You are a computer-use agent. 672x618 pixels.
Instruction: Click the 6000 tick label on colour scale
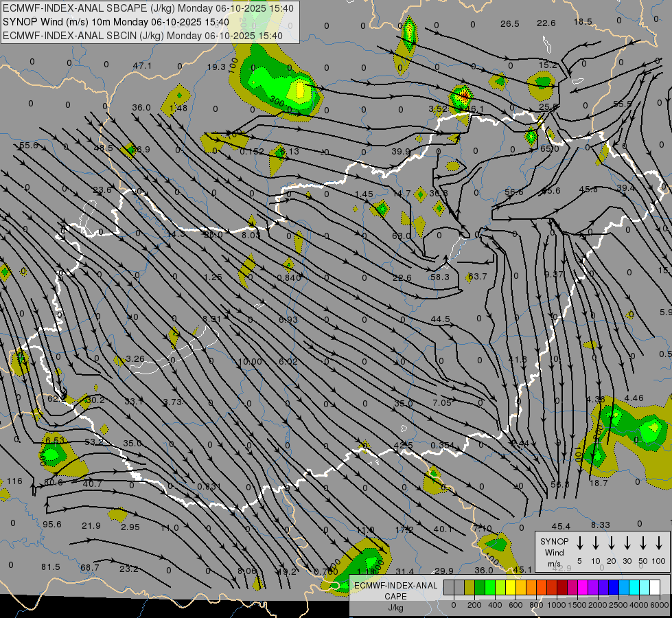click(x=659, y=605)
